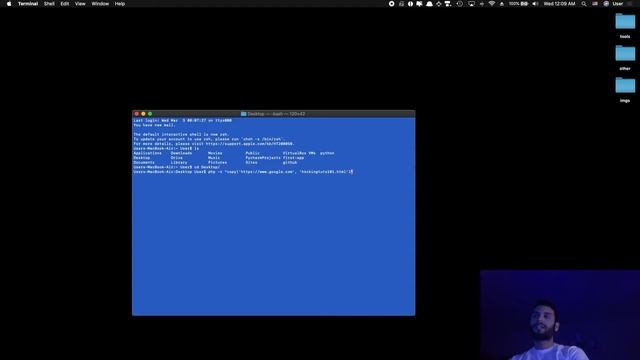Click the eject icon in menu bar
This screenshot has width=640, height=360.
502,4
